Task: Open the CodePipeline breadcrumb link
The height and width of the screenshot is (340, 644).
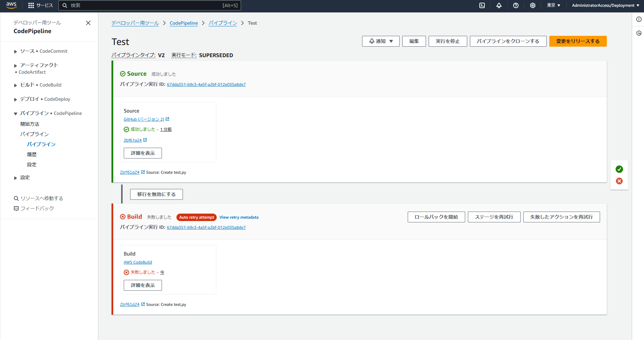Action: coord(184,23)
